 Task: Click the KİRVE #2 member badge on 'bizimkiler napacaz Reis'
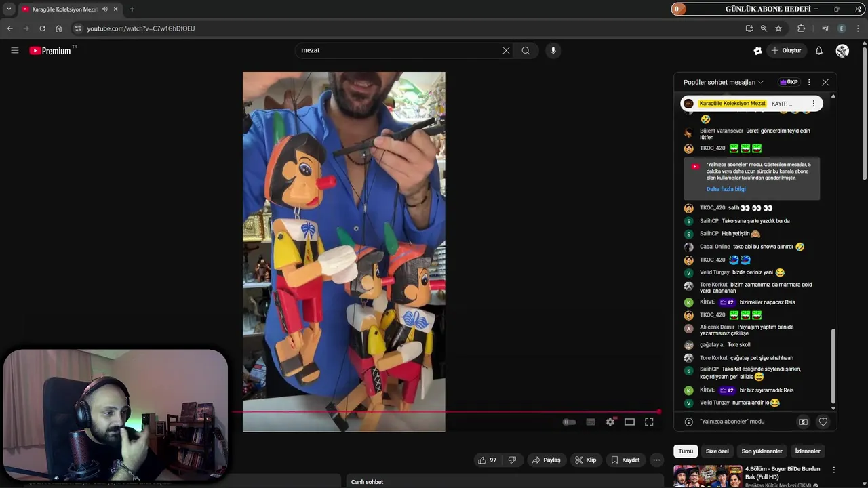tap(727, 302)
